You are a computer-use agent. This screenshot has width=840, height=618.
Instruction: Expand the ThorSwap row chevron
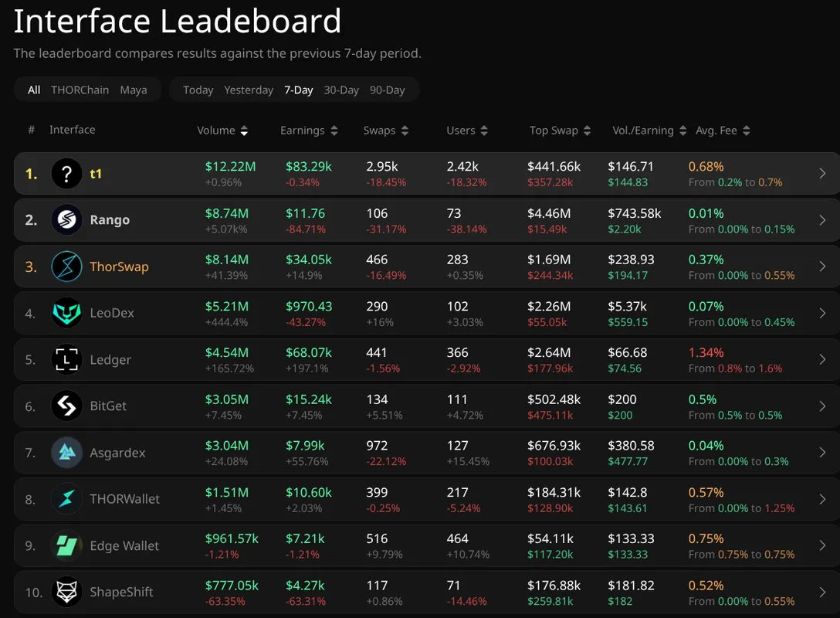[822, 267]
